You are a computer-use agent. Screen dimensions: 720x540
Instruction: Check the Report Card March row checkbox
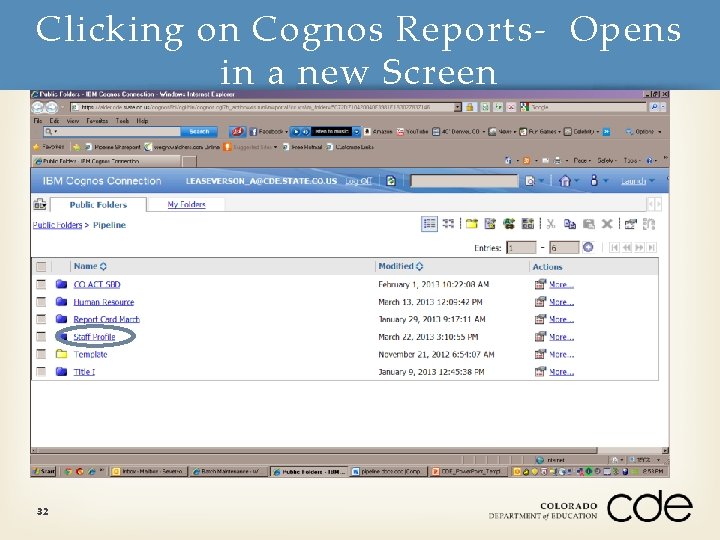41,319
